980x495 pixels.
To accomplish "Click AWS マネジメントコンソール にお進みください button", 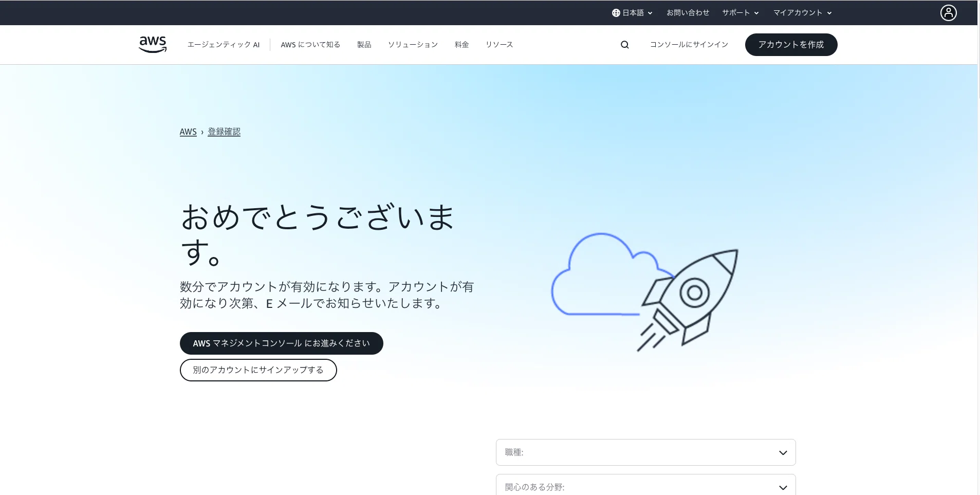I will click(281, 343).
